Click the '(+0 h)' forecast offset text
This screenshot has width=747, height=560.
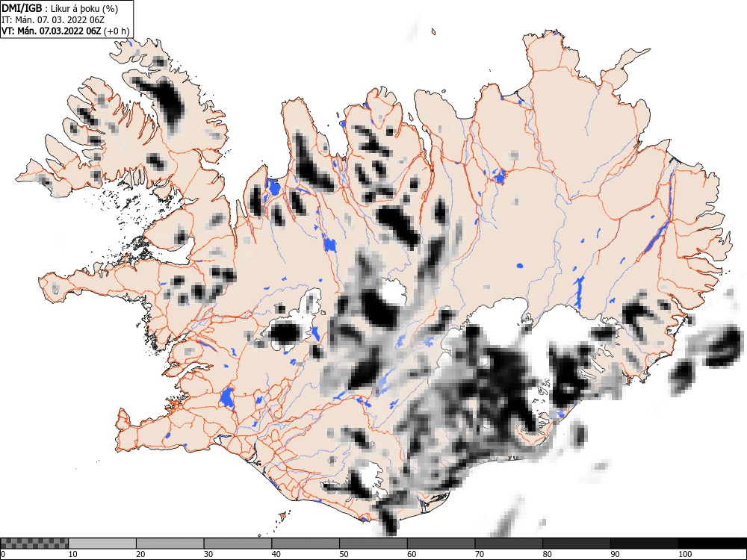tap(117, 31)
